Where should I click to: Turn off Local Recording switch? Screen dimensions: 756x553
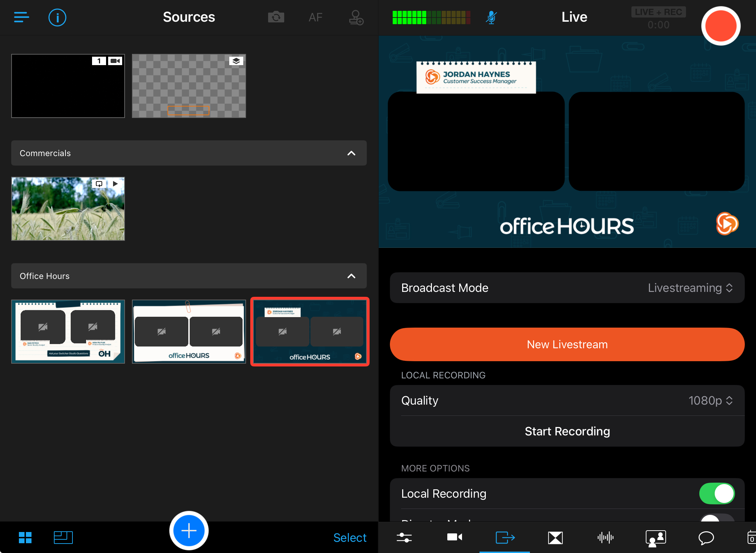(717, 493)
